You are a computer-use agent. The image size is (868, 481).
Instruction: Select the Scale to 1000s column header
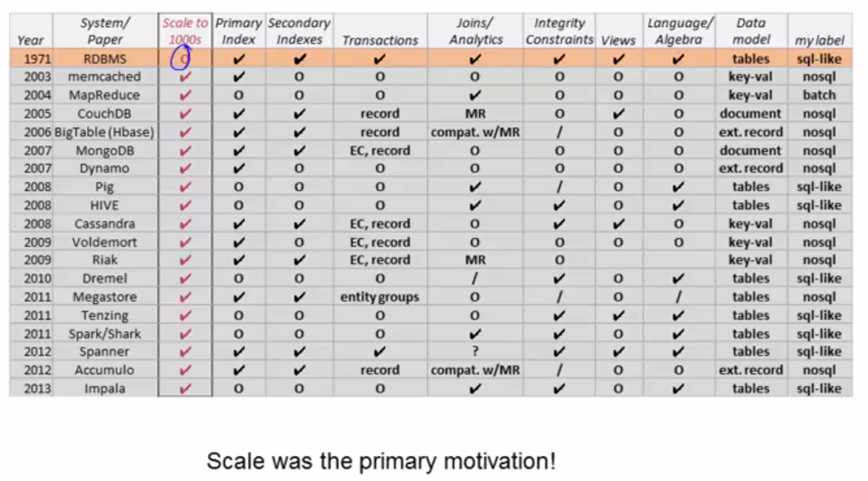click(x=185, y=31)
